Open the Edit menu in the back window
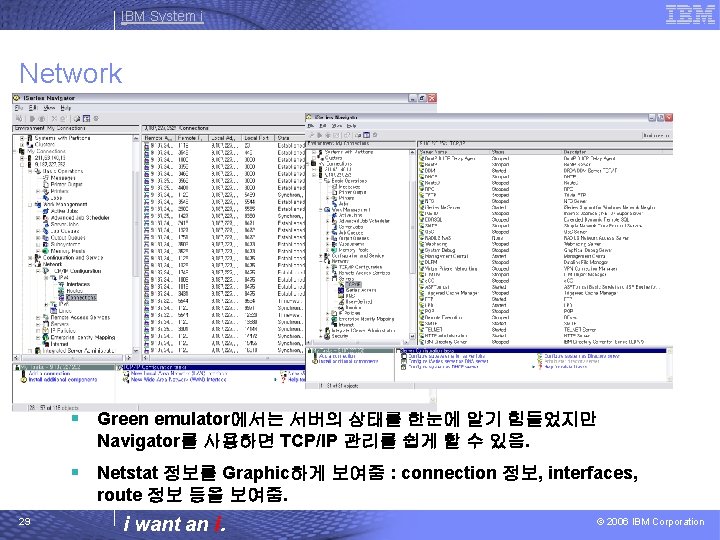Screen dimensions: 720x540 (x=33, y=108)
